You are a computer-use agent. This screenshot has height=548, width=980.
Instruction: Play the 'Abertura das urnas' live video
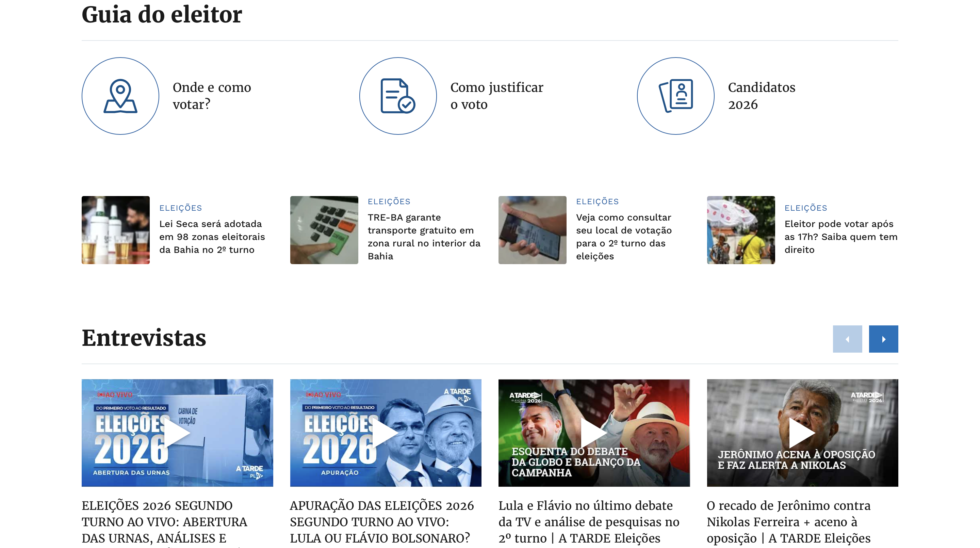pyautogui.click(x=177, y=433)
